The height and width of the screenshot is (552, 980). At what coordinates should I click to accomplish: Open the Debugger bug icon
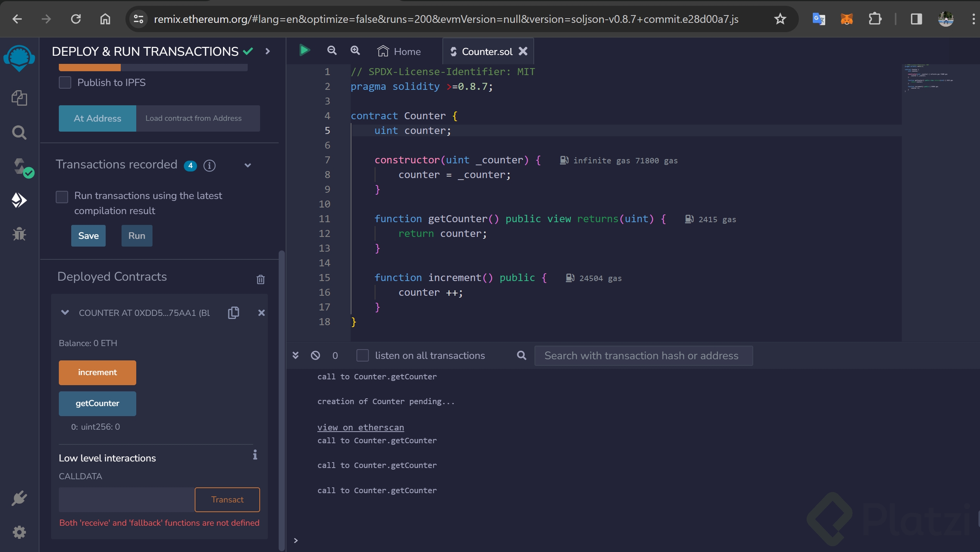(19, 234)
